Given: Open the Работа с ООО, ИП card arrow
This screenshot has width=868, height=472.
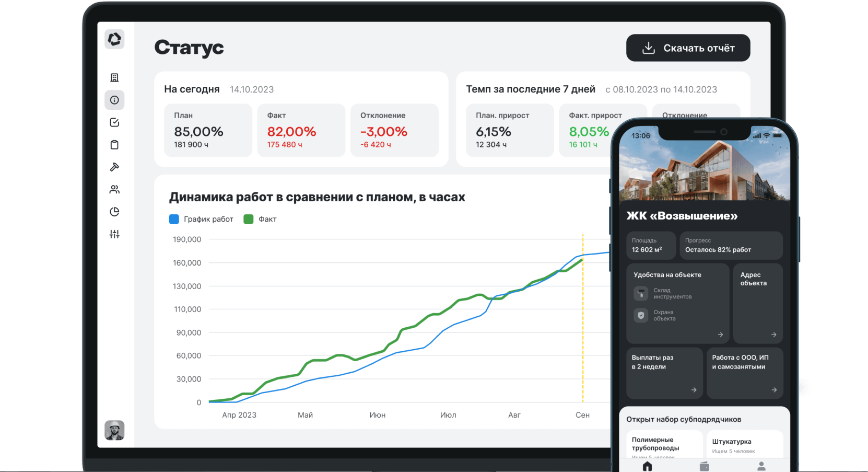Looking at the screenshot, I should [774, 390].
